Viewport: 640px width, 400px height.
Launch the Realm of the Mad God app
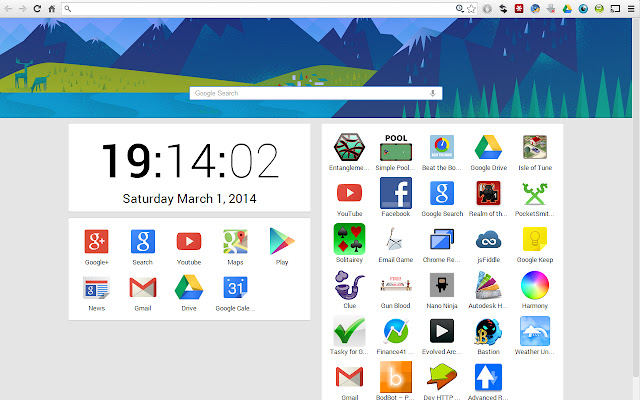click(488, 193)
